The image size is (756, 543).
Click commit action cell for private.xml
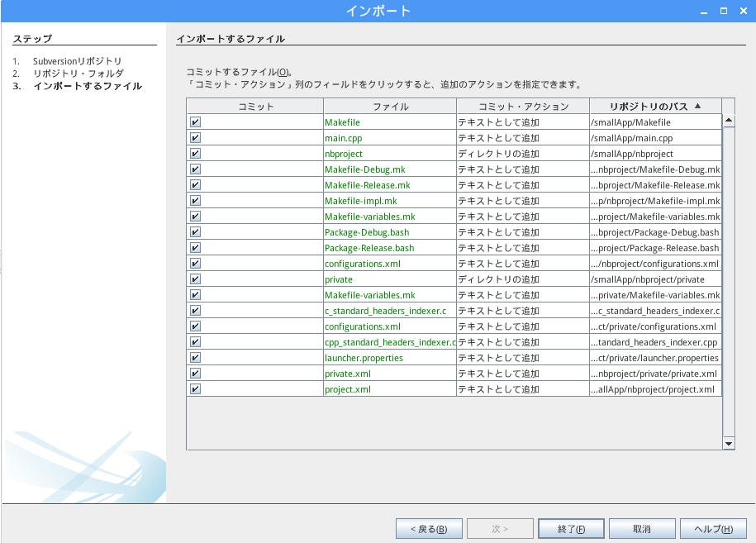click(522, 374)
